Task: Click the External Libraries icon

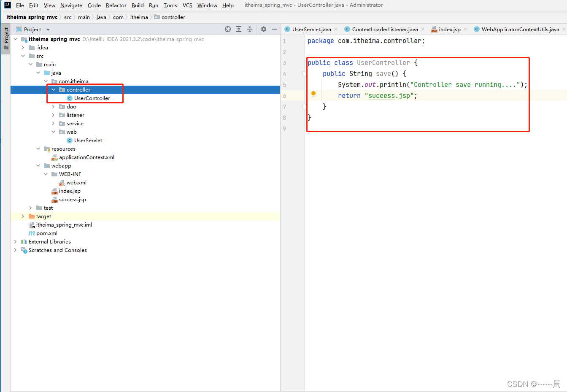Action: (x=24, y=242)
